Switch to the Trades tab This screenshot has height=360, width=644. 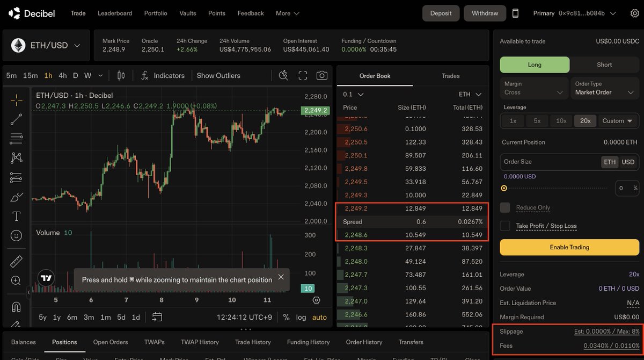point(451,76)
